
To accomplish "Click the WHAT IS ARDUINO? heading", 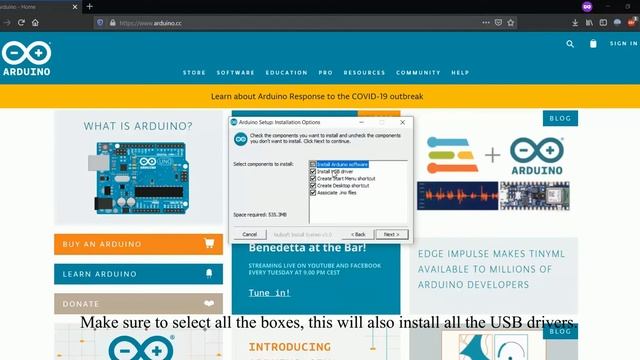I will click(x=138, y=126).
